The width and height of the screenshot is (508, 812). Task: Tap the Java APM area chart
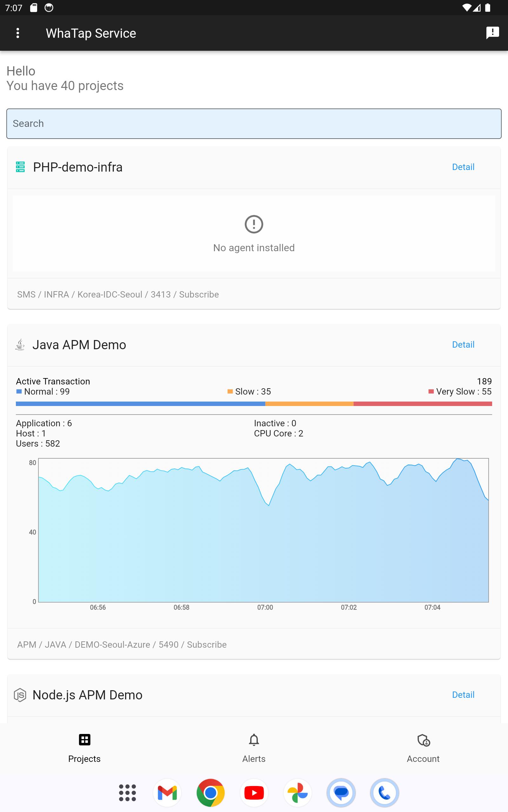point(264,530)
